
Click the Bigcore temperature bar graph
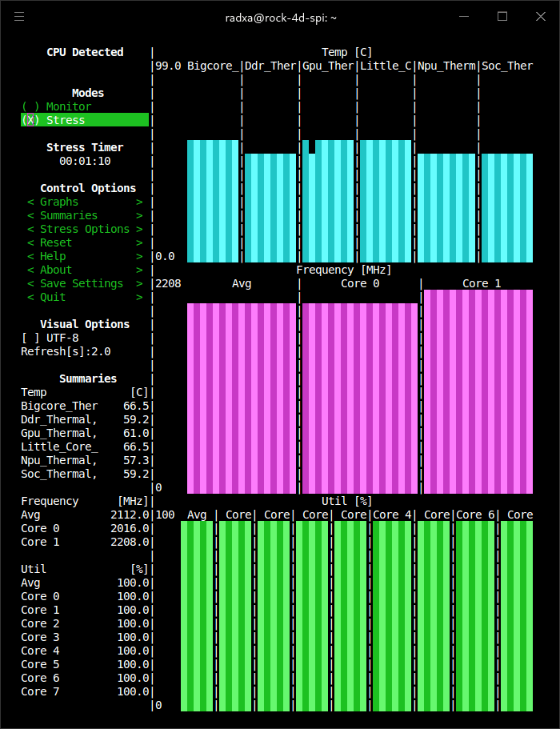213,201
